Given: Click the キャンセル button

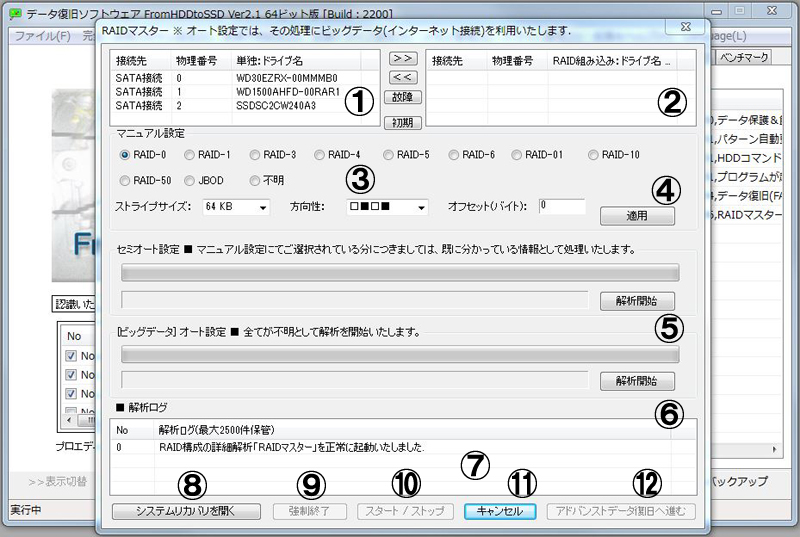Looking at the screenshot, I should tap(500, 511).
